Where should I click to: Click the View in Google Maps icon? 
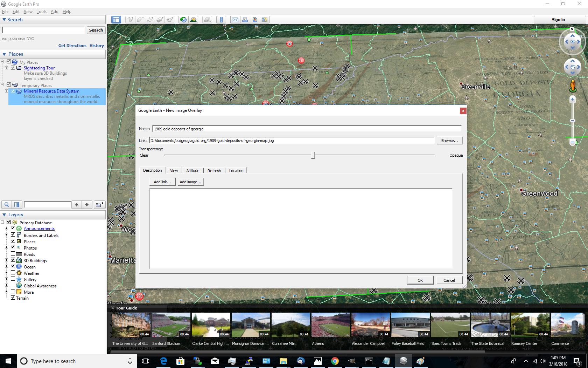pyautogui.click(x=255, y=20)
